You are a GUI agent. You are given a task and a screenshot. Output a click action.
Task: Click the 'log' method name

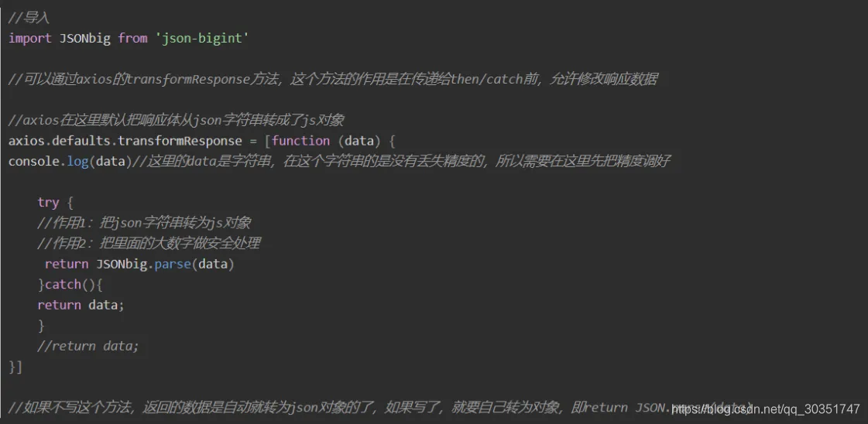[x=78, y=161]
